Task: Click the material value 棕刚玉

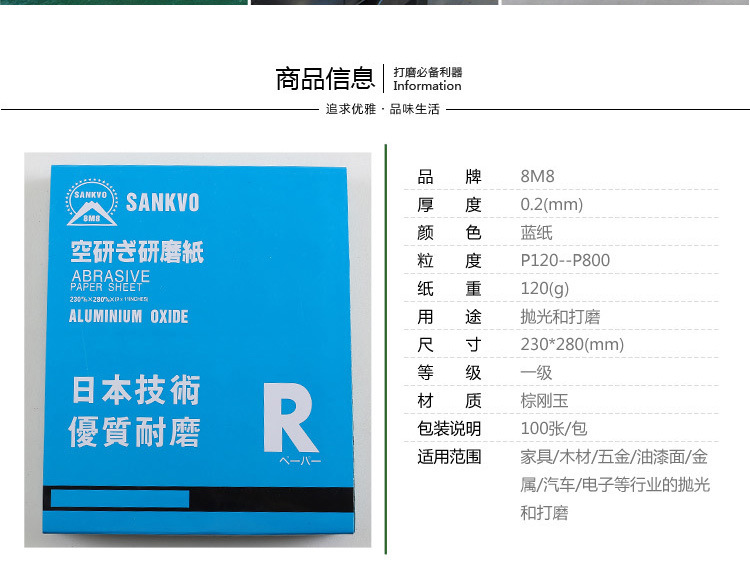Action: [544, 400]
